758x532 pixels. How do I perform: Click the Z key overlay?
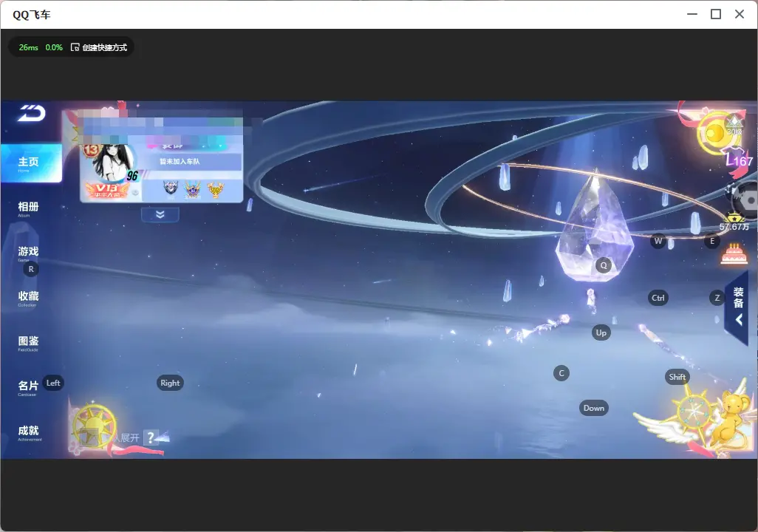(717, 298)
